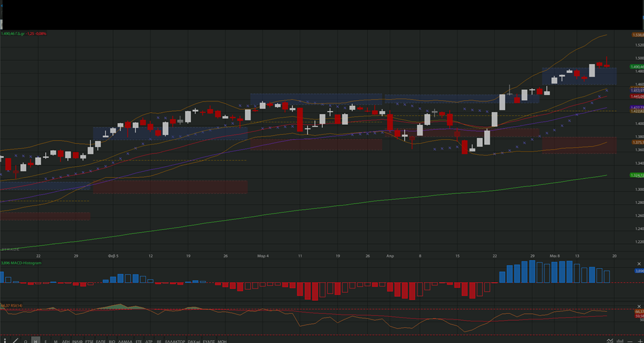Image resolution: width=644 pixels, height=343 pixels.
Task: Close the MACD-Histogram indicator panel
Action: tap(638, 263)
